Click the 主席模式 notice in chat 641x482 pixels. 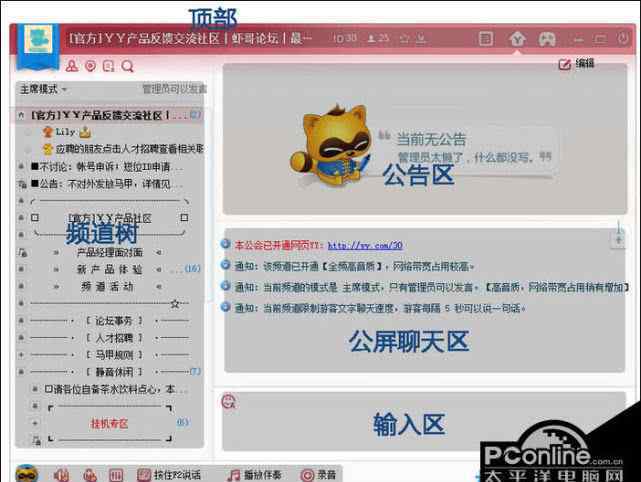pos(431,287)
